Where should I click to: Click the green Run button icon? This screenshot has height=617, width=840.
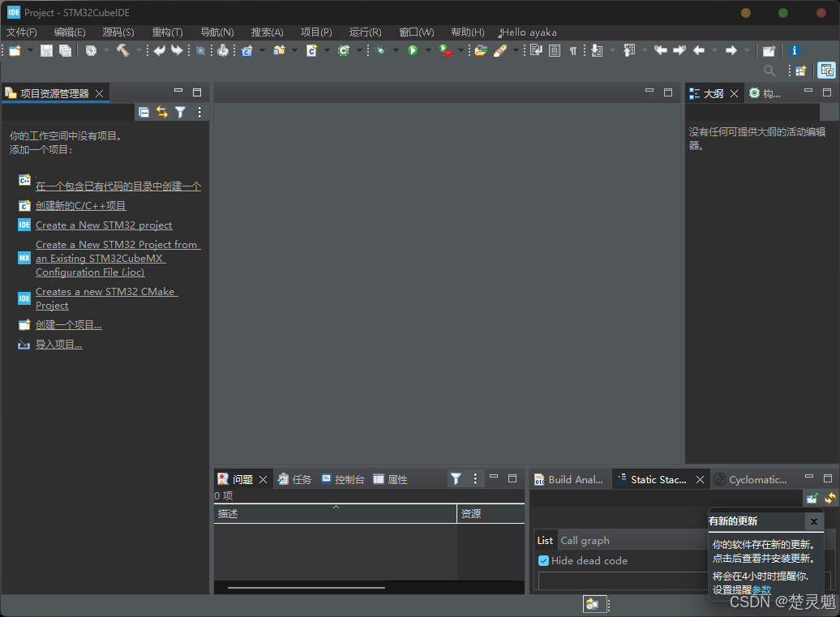coord(413,50)
